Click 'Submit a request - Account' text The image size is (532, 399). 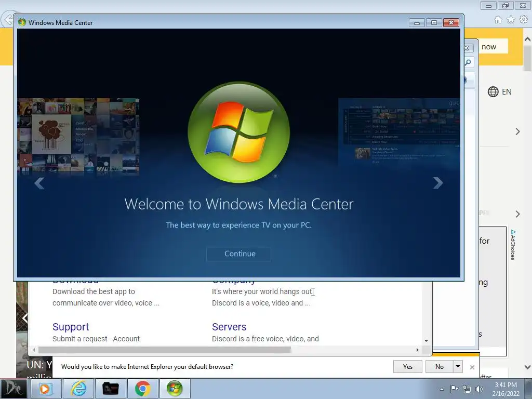96,339
